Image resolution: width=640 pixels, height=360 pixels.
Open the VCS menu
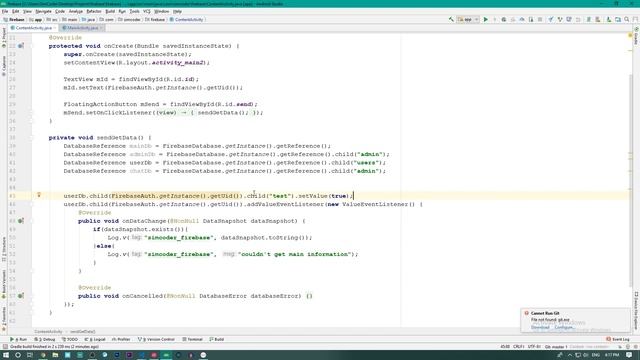point(147,11)
